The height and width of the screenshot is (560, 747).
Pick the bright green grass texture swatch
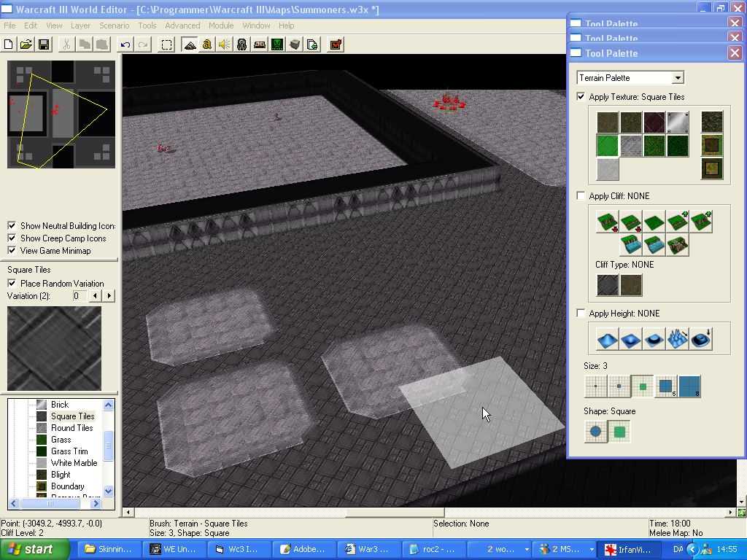[608, 146]
